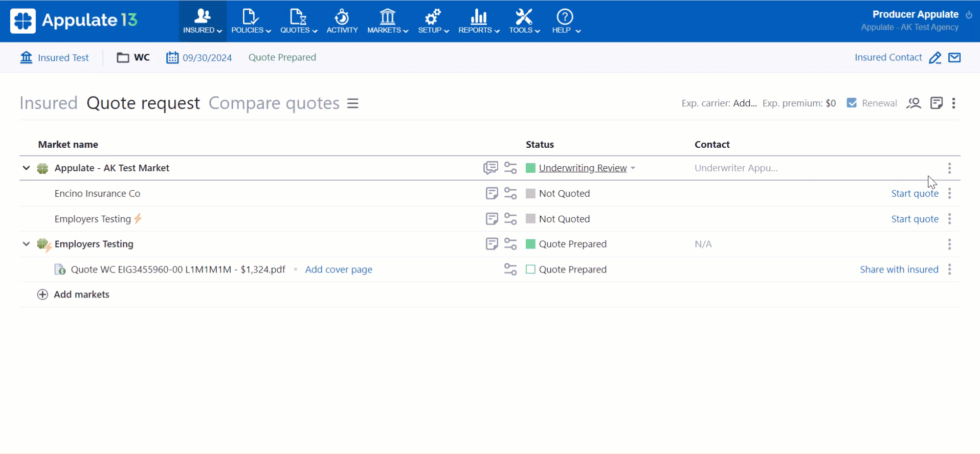Open the Insured Contact link

[x=888, y=57]
